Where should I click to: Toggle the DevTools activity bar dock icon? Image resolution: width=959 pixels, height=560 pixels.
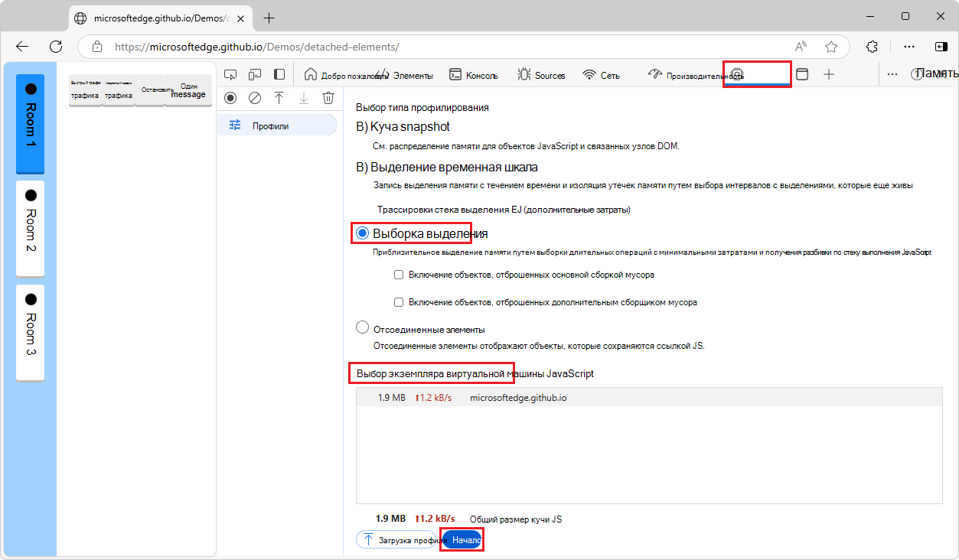pyautogui.click(x=280, y=74)
